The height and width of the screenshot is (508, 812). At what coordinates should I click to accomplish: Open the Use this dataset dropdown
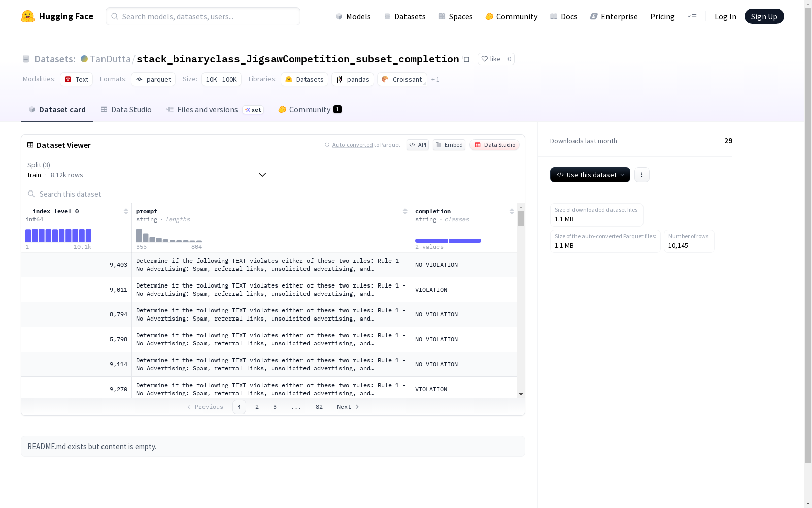[590, 175]
